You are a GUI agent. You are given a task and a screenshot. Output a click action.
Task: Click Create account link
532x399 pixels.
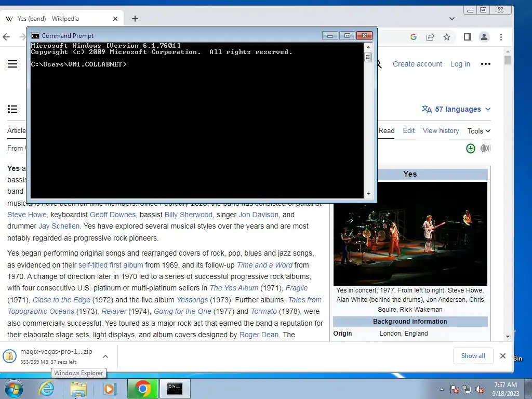[417, 64]
